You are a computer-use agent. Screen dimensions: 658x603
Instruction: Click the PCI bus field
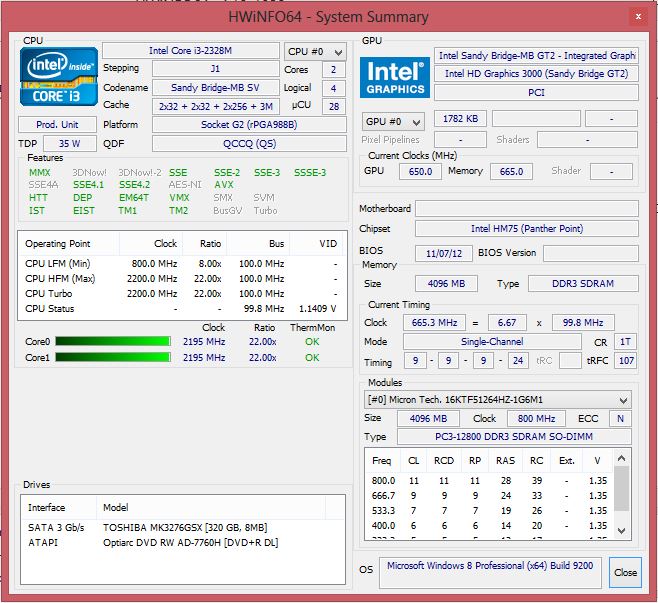coord(536,92)
